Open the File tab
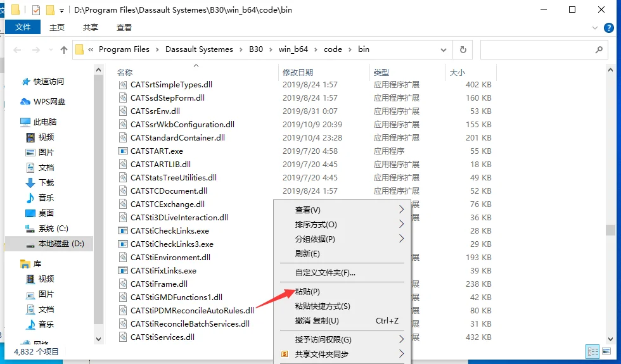This screenshot has width=621, height=364. click(23, 27)
